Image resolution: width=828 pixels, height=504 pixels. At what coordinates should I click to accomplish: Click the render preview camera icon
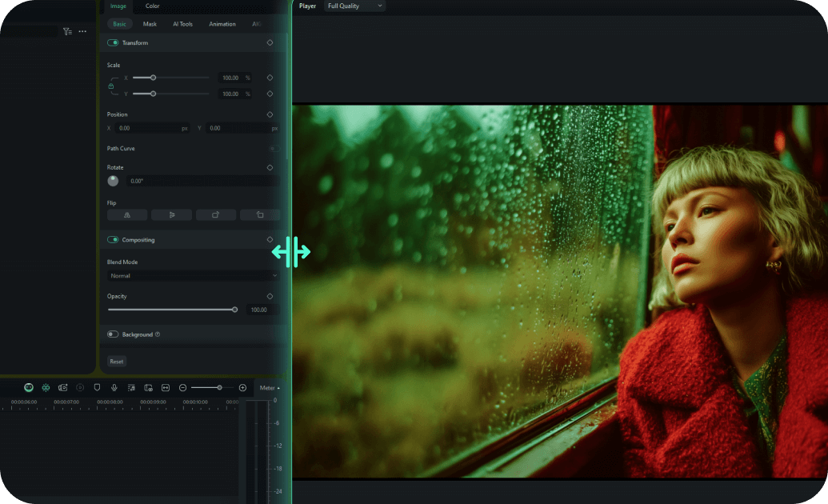click(63, 388)
